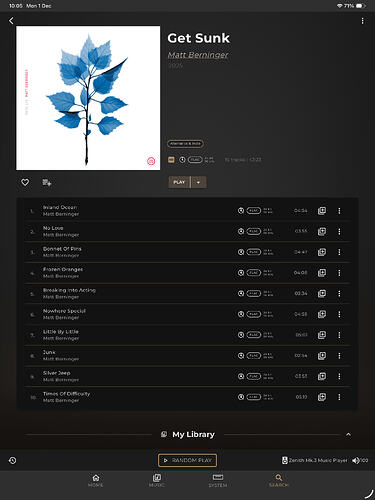
Task: Add Frozen Oranges to queue
Action: click(x=322, y=273)
